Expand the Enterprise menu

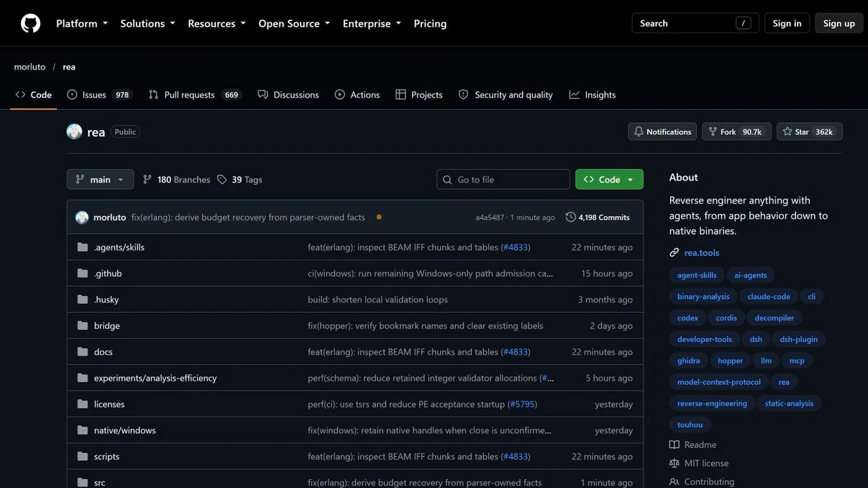pos(372,23)
